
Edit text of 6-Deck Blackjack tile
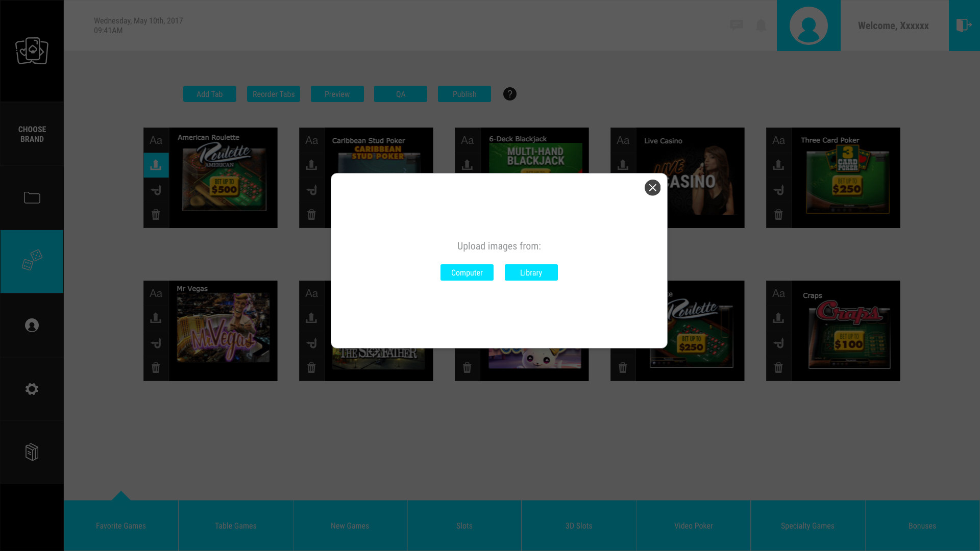(467, 140)
